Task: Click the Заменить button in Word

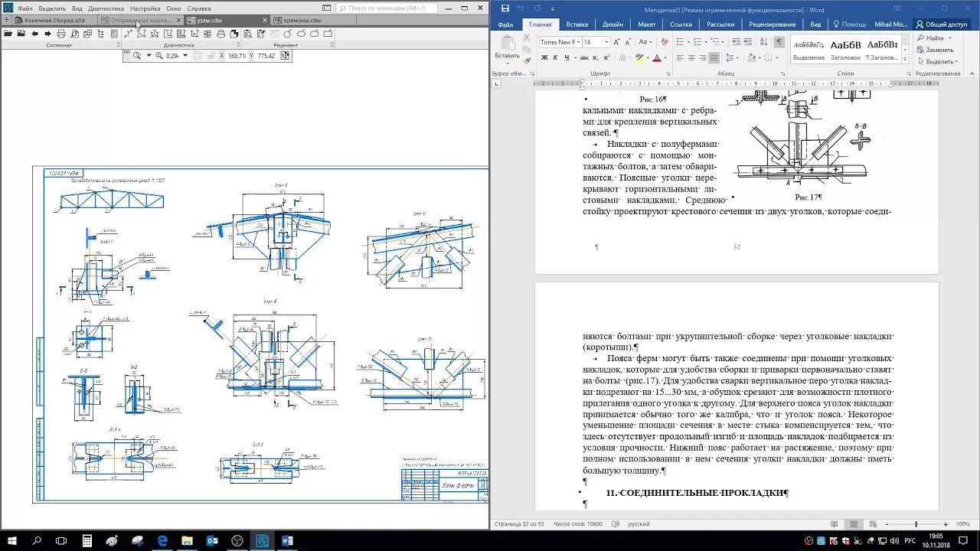Action: tap(935, 50)
